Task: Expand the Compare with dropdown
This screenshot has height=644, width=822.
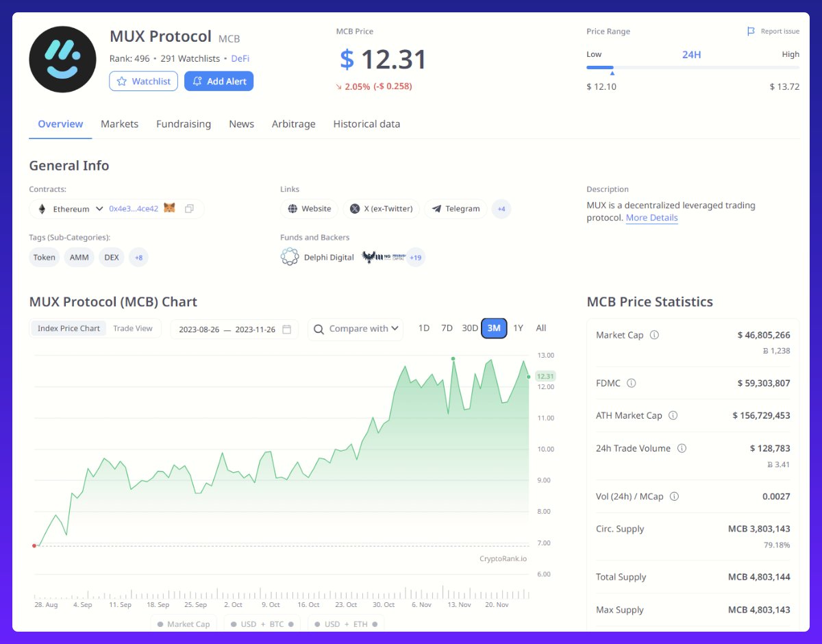Action: coord(356,329)
